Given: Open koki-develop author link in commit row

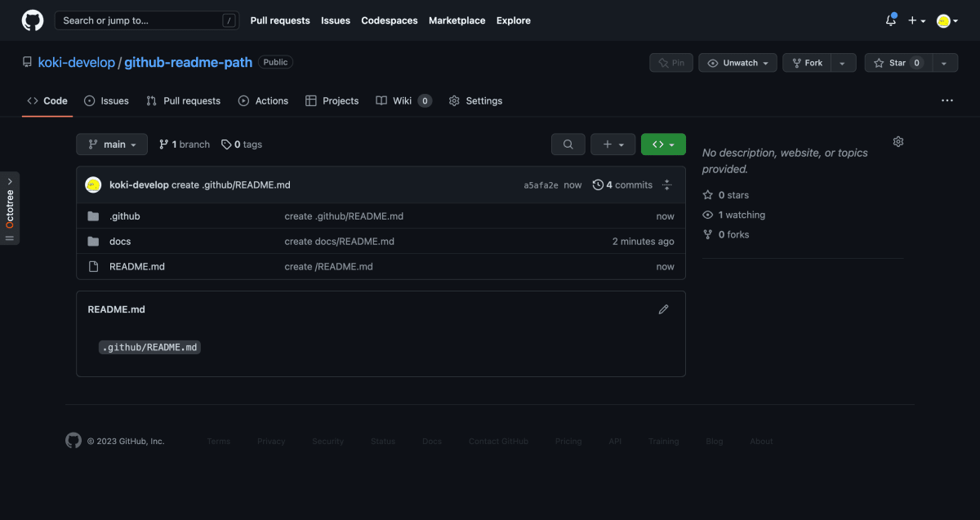Looking at the screenshot, I should click(x=139, y=184).
